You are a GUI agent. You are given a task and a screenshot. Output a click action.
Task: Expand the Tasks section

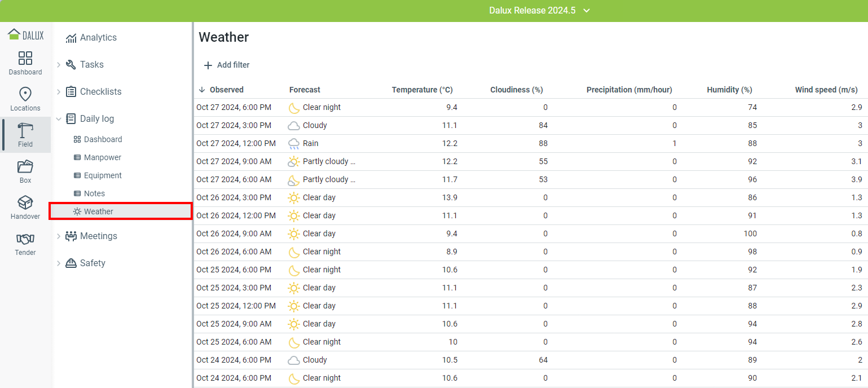pyautogui.click(x=59, y=65)
